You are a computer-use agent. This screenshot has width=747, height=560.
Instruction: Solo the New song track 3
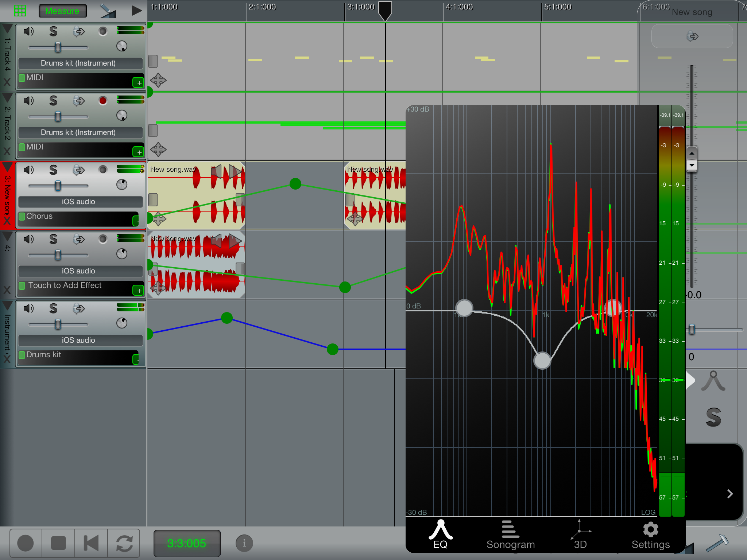[x=53, y=170]
